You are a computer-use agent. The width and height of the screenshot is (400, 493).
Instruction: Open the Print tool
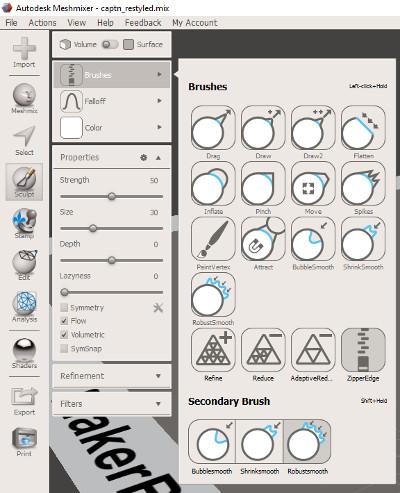(24, 442)
